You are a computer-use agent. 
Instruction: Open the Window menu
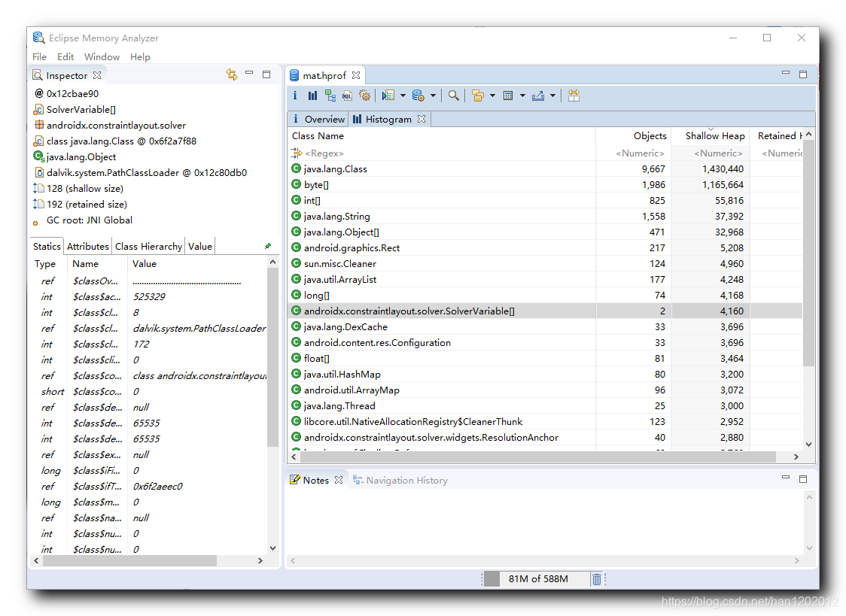(x=102, y=56)
